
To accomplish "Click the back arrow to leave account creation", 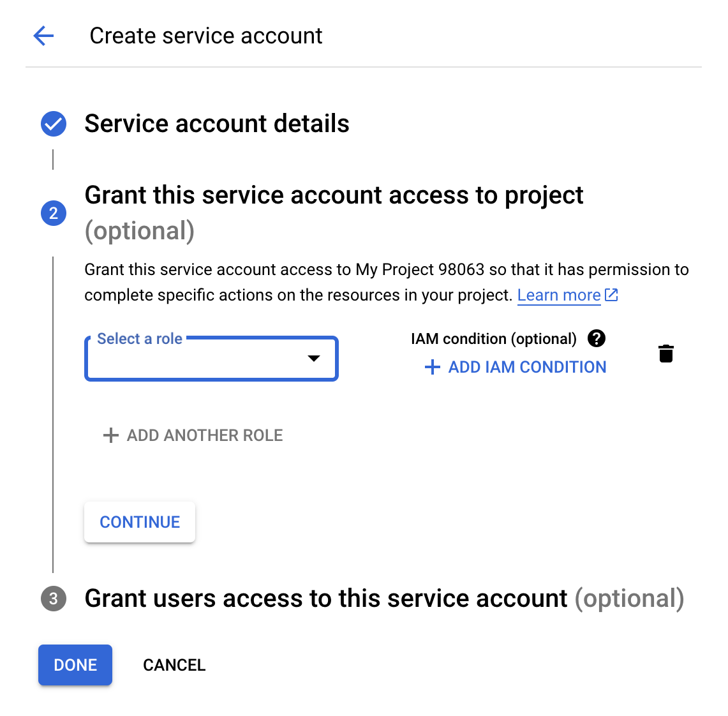I will point(43,36).
